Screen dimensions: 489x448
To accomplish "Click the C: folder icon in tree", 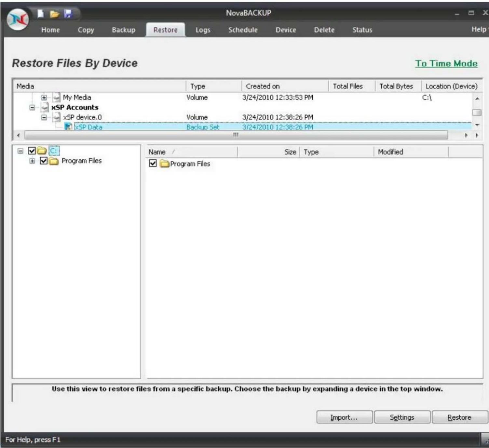I will coord(42,151).
